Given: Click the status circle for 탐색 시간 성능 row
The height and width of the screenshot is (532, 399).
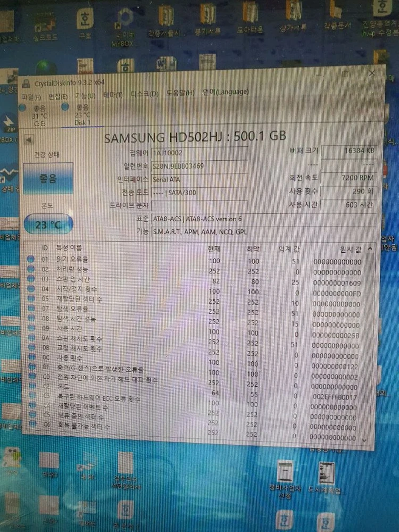Looking at the screenshot, I should coord(31,318).
